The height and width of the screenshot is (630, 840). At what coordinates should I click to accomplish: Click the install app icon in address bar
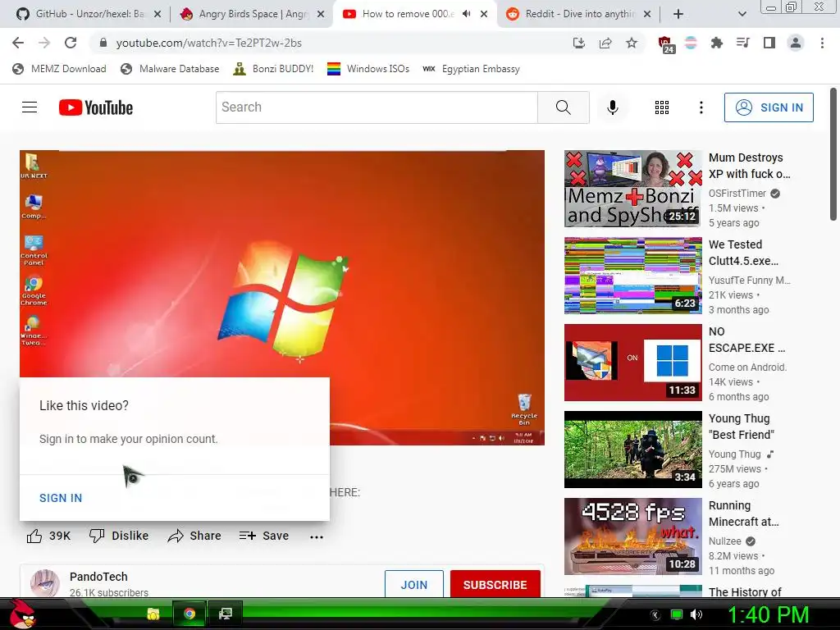click(x=578, y=43)
